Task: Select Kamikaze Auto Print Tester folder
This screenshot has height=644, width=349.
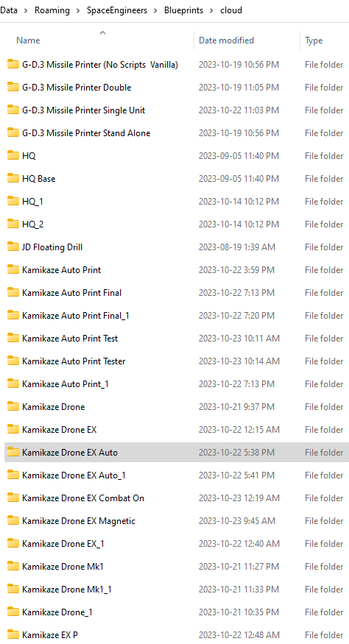Action: tap(74, 361)
